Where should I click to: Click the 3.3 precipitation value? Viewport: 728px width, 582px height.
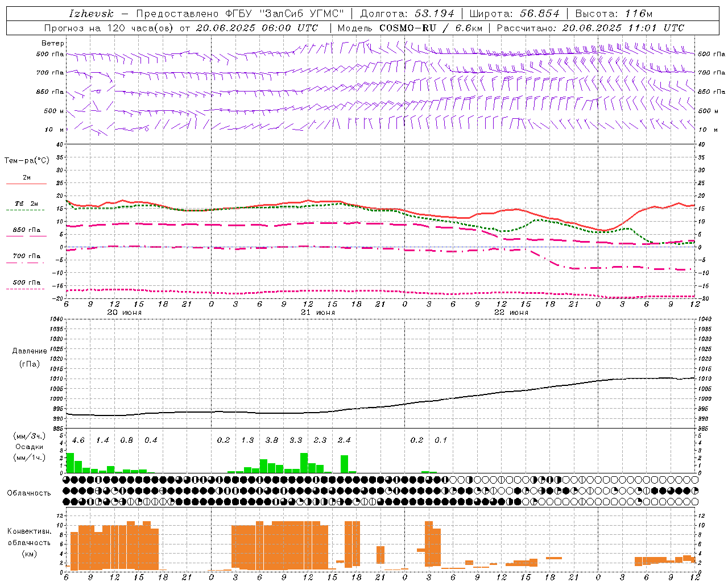pos(296,440)
